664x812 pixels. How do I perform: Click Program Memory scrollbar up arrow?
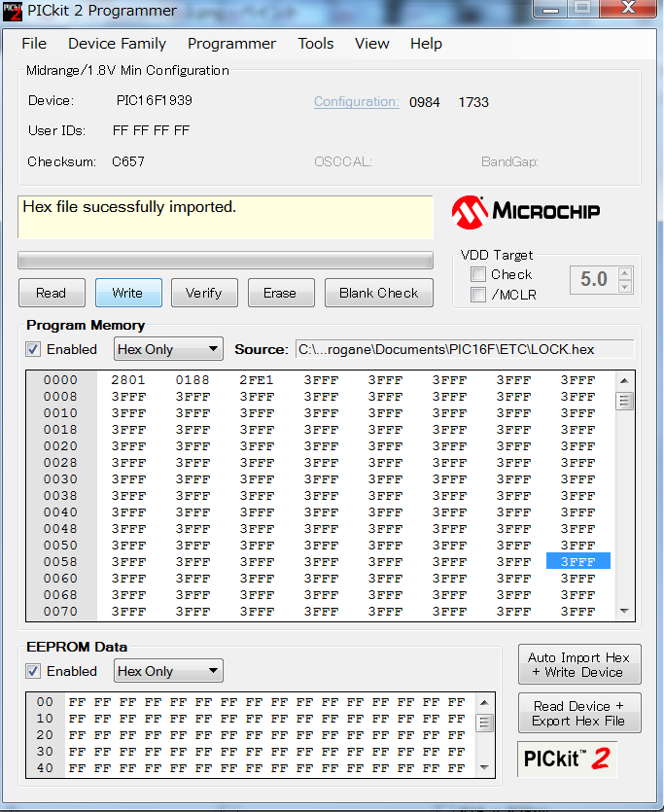(x=625, y=380)
